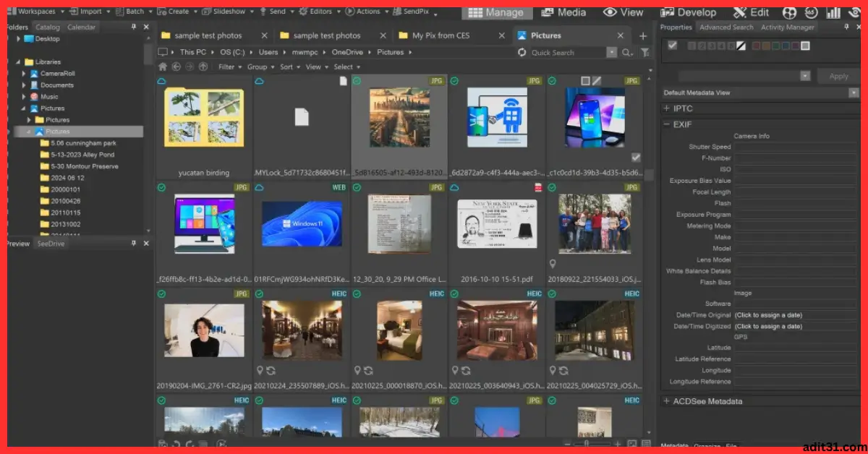
Task: Open the film reel People mode icon
Action: click(790, 12)
